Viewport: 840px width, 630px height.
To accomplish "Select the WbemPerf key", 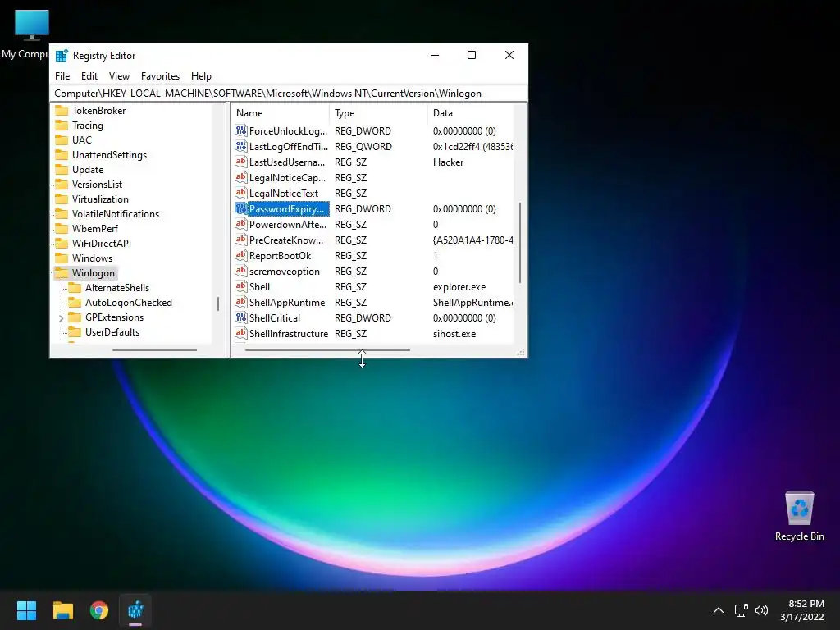I will (95, 228).
